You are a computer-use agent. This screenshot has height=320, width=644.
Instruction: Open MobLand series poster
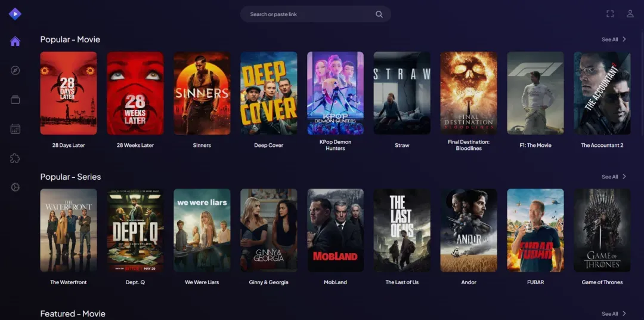336,230
